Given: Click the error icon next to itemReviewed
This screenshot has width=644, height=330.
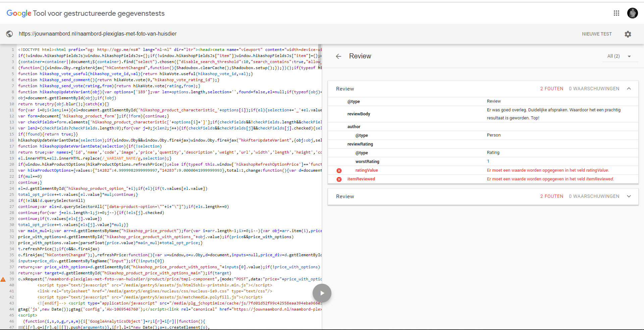Looking at the screenshot, I should (339, 179).
